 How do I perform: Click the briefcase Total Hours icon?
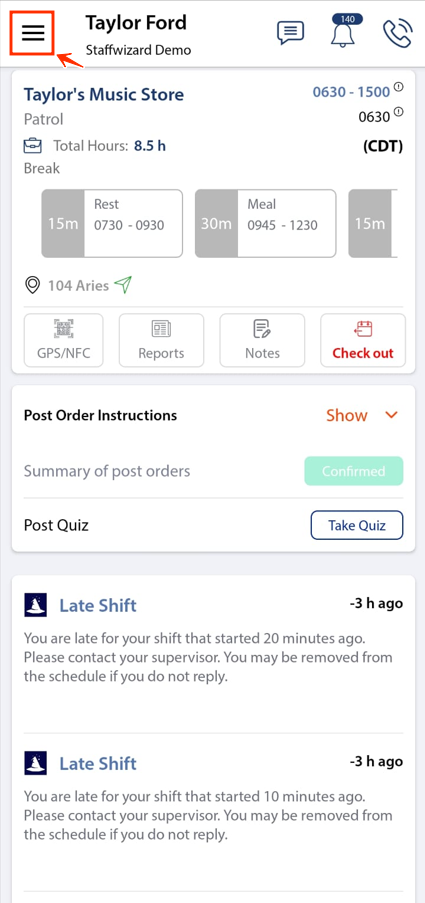click(32, 146)
